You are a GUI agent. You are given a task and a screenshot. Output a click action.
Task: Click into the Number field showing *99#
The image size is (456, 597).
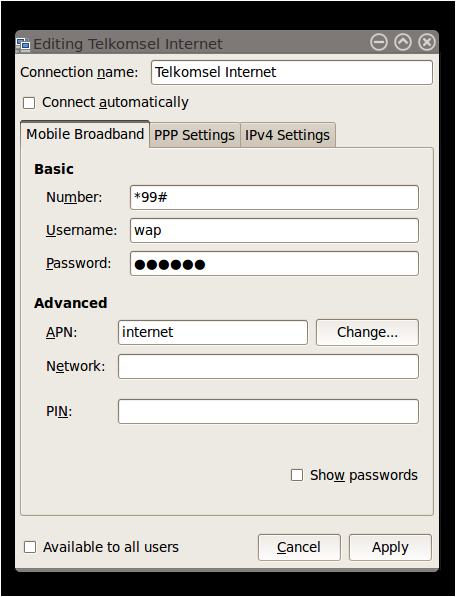pos(274,197)
